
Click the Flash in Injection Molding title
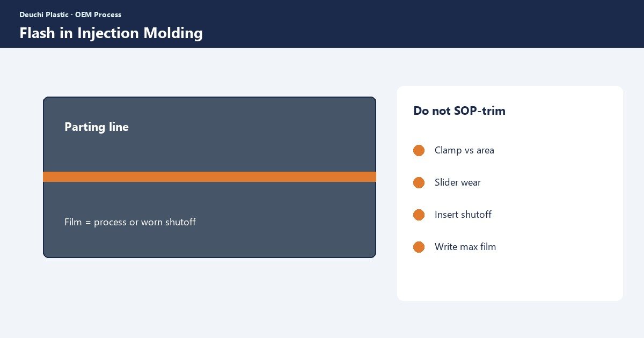coord(111,33)
